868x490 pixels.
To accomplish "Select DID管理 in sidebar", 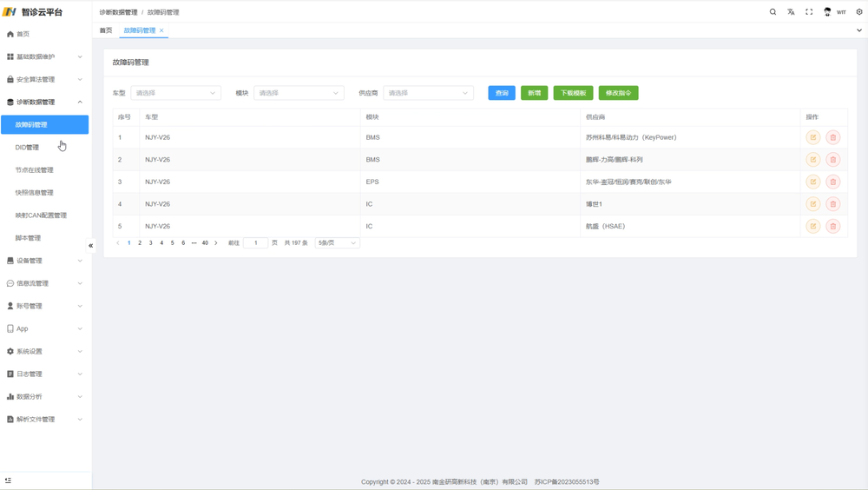I will point(27,148).
